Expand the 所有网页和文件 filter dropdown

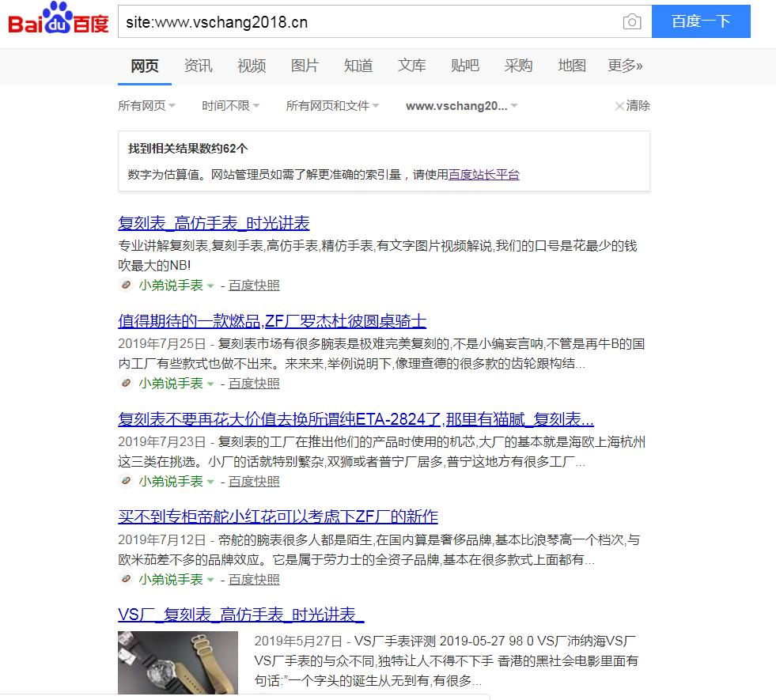click(332, 106)
